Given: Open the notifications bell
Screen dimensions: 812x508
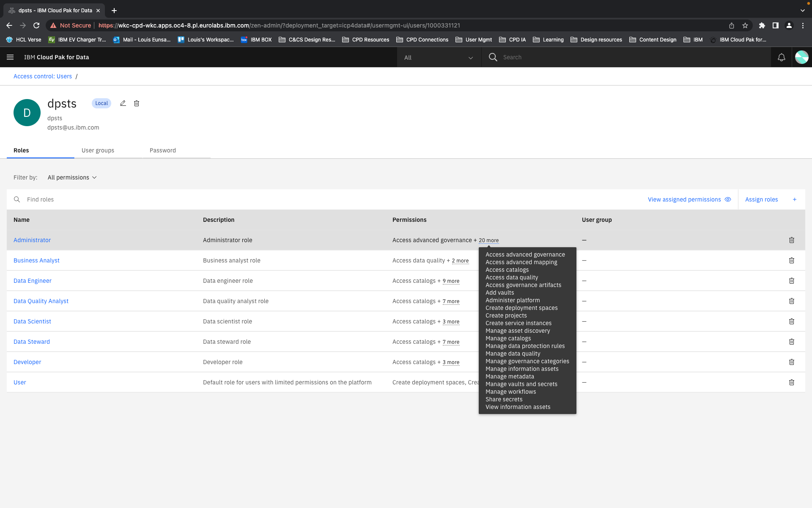Looking at the screenshot, I should [x=781, y=57].
